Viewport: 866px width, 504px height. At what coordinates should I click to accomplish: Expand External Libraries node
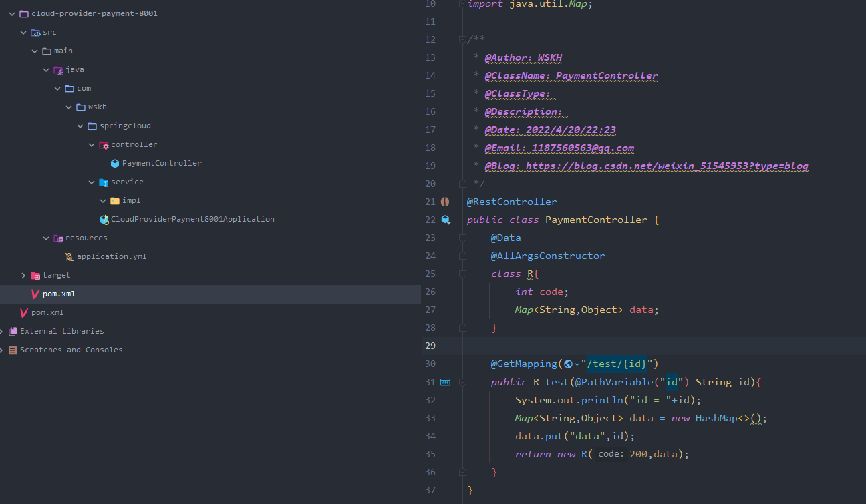[2, 331]
